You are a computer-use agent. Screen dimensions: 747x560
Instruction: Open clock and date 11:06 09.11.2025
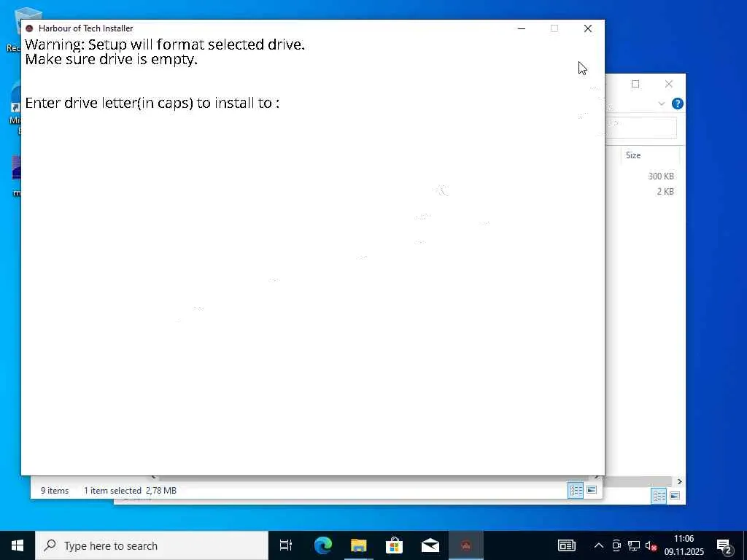pyautogui.click(x=684, y=545)
